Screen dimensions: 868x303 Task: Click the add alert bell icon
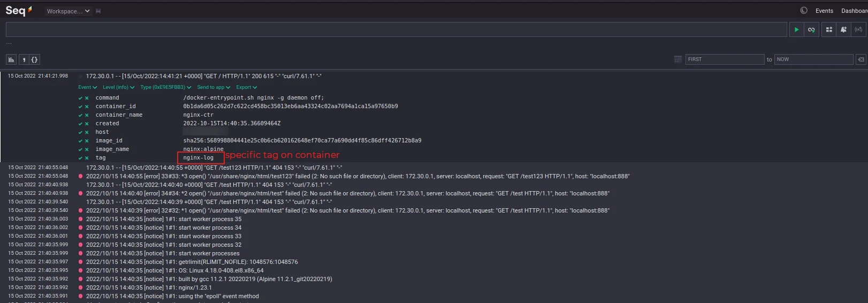[x=843, y=29]
